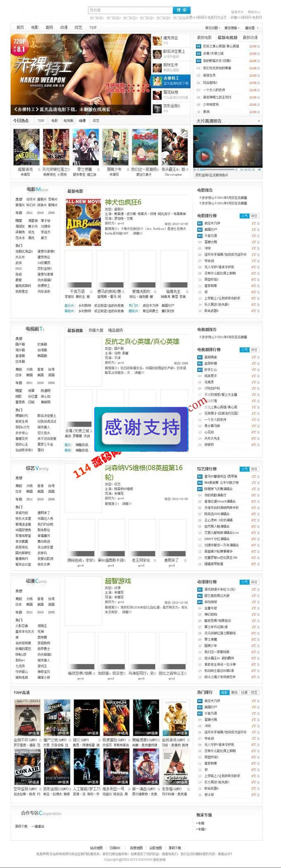Open the 超智游戏 anime title link

(x=118, y=581)
